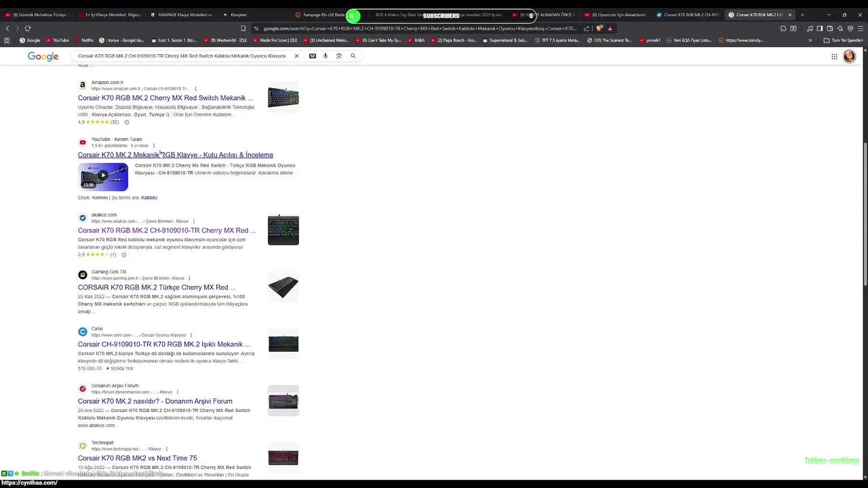Click Cimri result keyboard thumbnail
868x488 pixels.
pos(283,344)
